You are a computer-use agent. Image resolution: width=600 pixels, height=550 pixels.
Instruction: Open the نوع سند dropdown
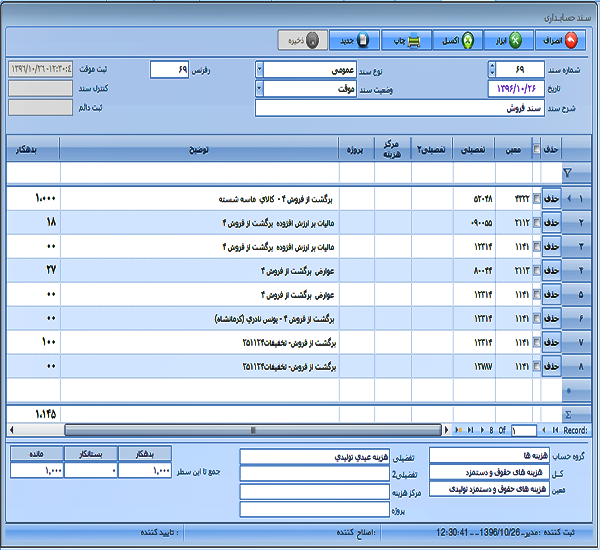pos(259,70)
